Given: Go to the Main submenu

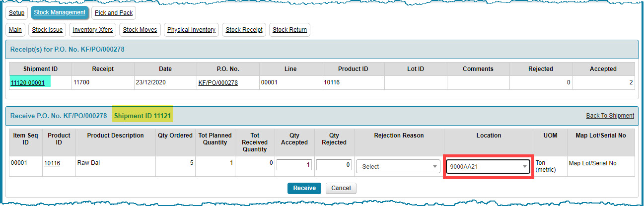Looking at the screenshot, I should [15, 30].
